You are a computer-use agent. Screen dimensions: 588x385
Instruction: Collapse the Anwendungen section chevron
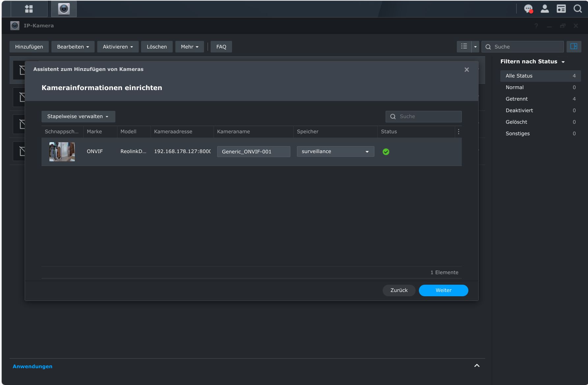click(477, 366)
